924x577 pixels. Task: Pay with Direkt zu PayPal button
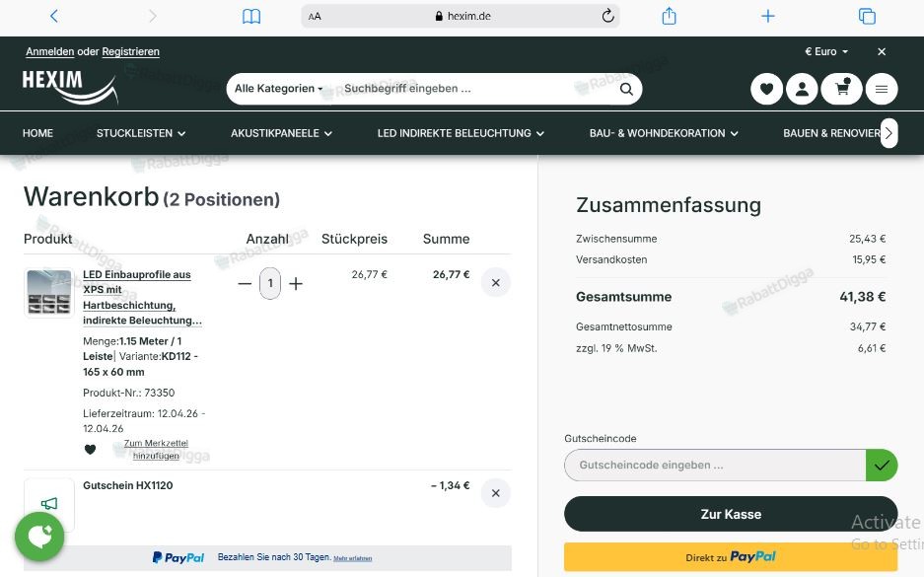click(x=731, y=557)
